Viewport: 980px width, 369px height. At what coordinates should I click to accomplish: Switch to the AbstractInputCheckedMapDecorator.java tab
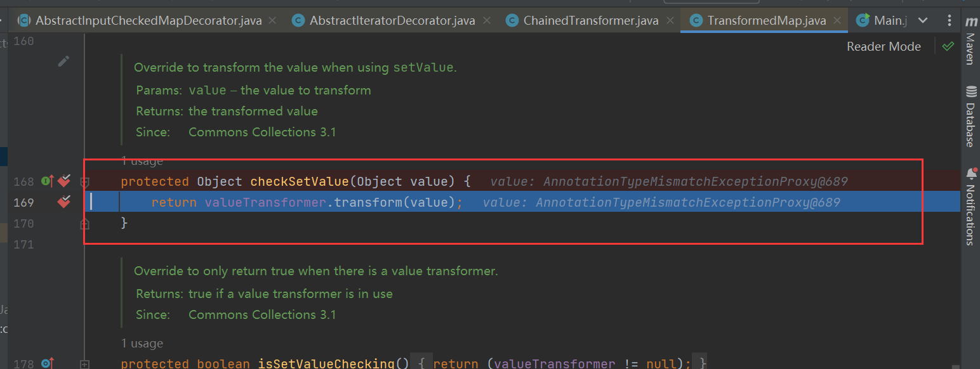[x=149, y=20]
